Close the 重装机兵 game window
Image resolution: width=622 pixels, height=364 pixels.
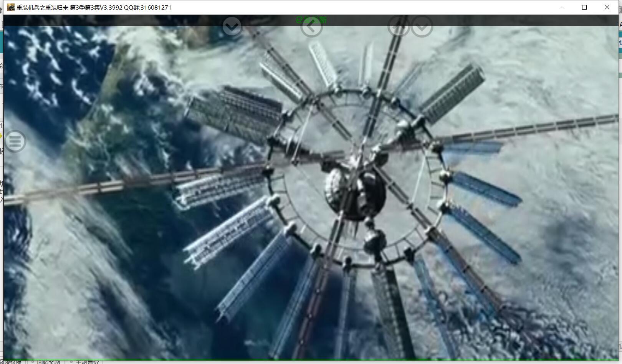[607, 7]
